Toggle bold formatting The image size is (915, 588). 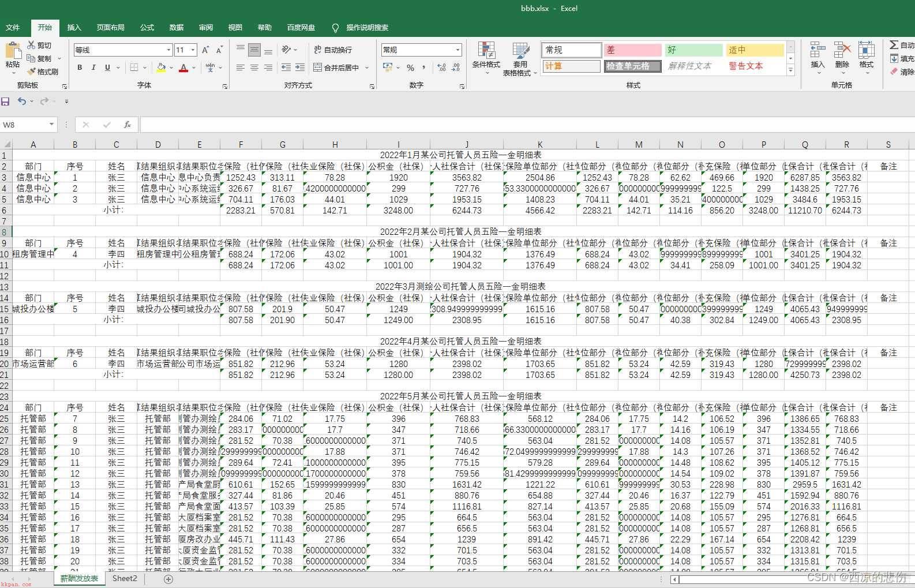pos(80,68)
